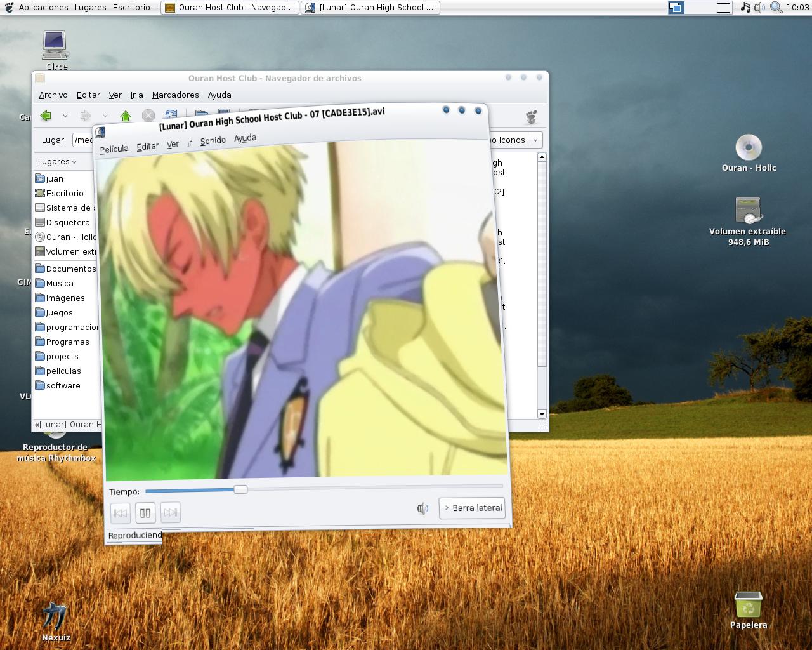Open the Aplicaciones panel menu
Viewport: 812px width, 650px height.
pyautogui.click(x=43, y=8)
